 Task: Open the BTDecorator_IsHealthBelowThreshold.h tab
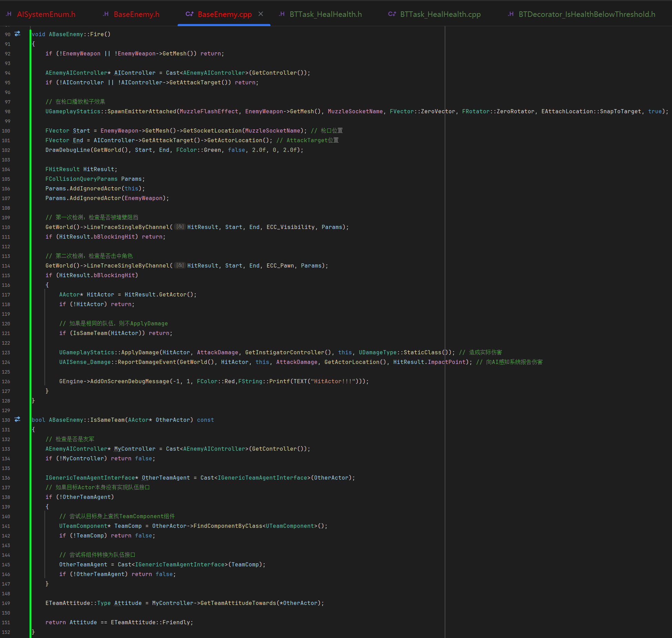tap(587, 14)
